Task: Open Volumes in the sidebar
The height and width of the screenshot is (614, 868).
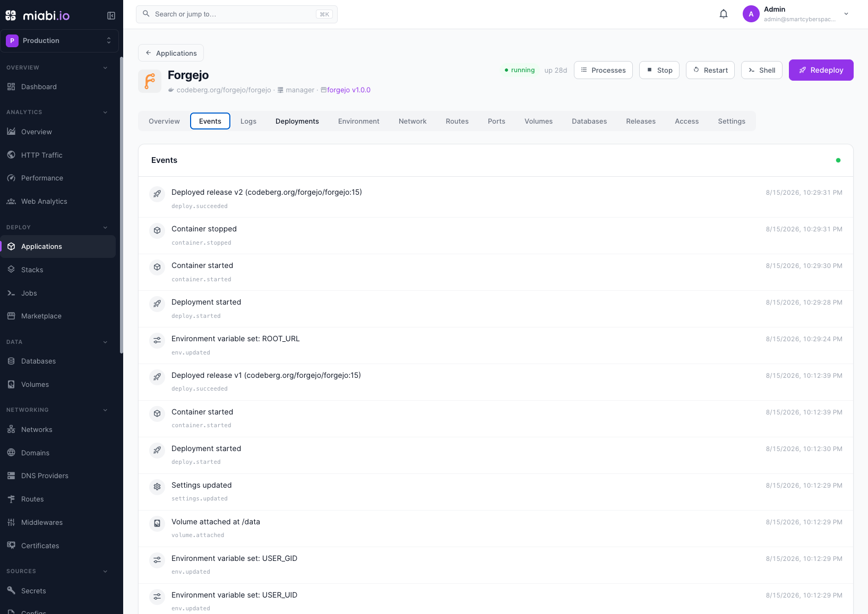Action: click(x=58, y=385)
